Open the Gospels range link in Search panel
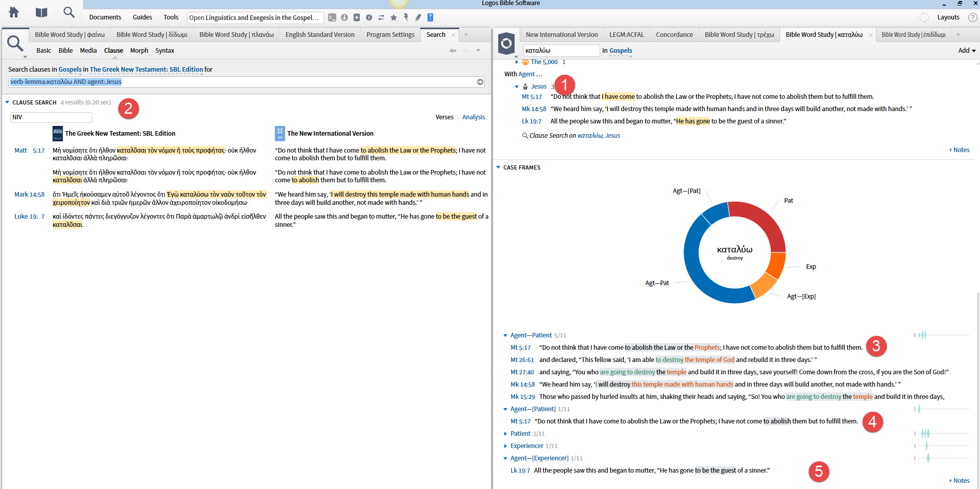This screenshot has height=489, width=980. (x=70, y=70)
